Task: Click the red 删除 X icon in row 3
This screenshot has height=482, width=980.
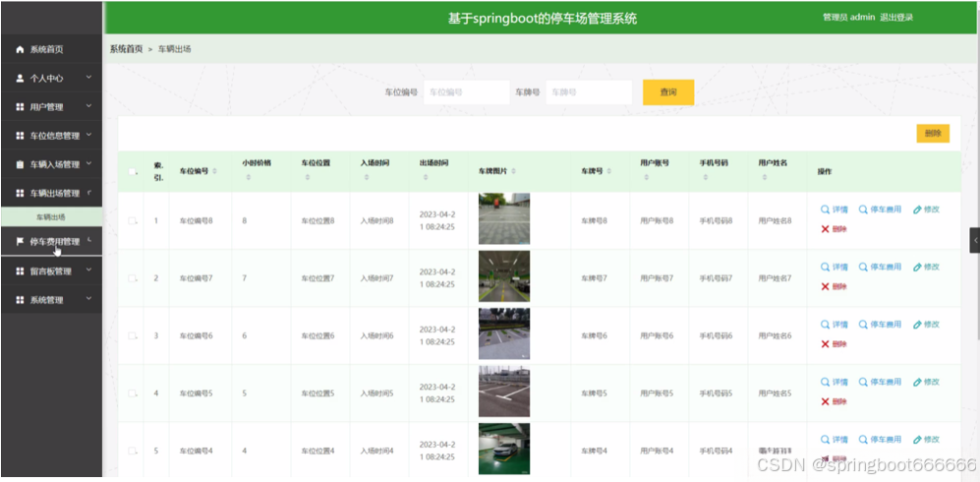Action: point(825,344)
